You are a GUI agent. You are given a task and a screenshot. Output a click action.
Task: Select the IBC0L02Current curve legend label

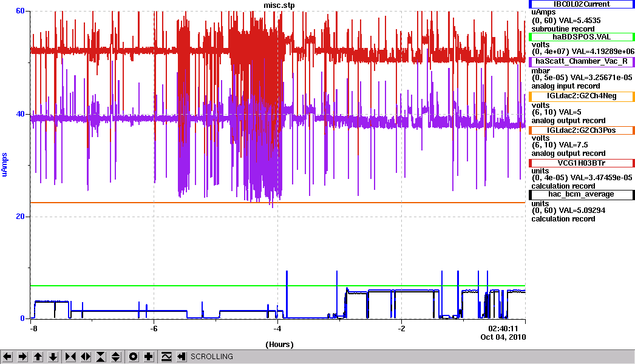click(582, 4)
